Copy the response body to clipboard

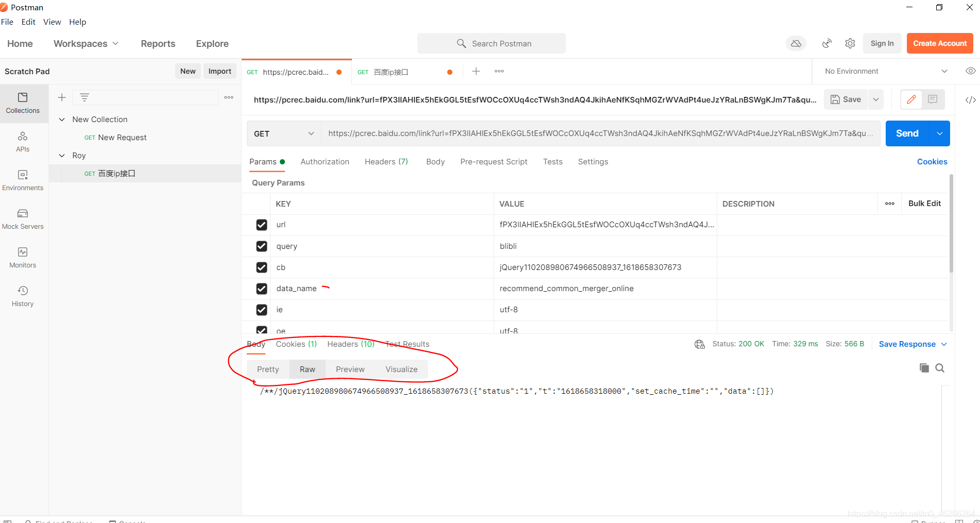point(924,368)
